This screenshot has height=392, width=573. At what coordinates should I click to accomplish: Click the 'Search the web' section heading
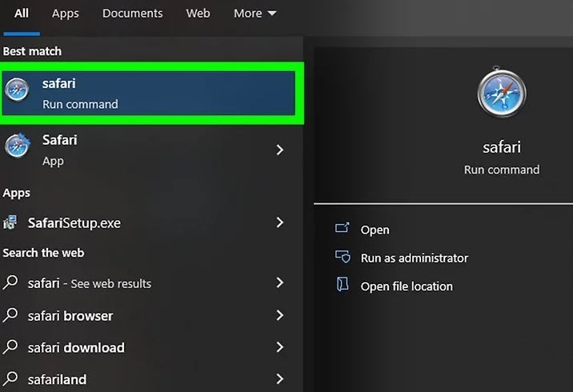(43, 253)
